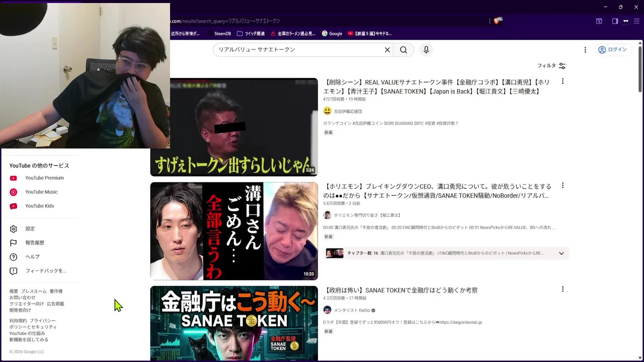
Task: Click the hashtag description under 吉田伊織応援団
Action: point(390,123)
